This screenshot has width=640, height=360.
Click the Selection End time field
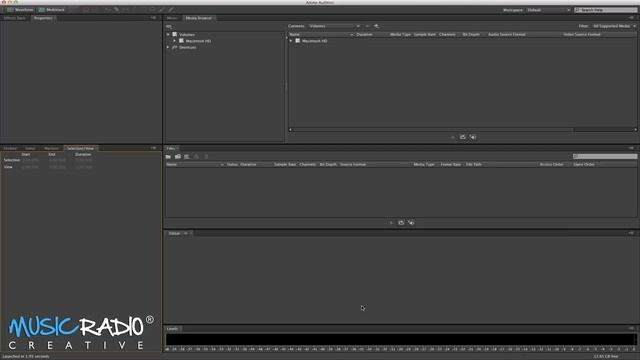(57, 160)
